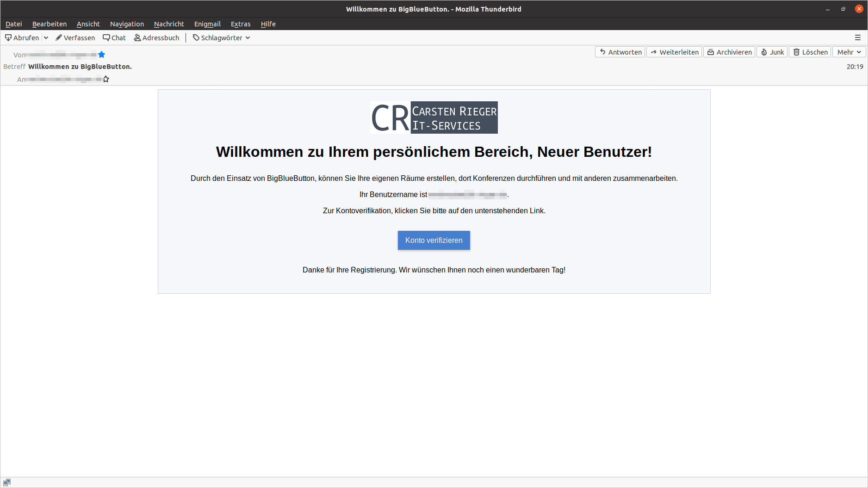Open the Hilfe menu

click(x=268, y=24)
